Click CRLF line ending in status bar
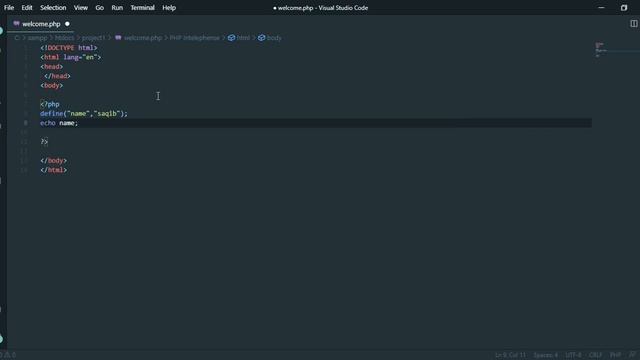Image resolution: width=640 pixels, height=360 pixels. click(x=596, y=355)
